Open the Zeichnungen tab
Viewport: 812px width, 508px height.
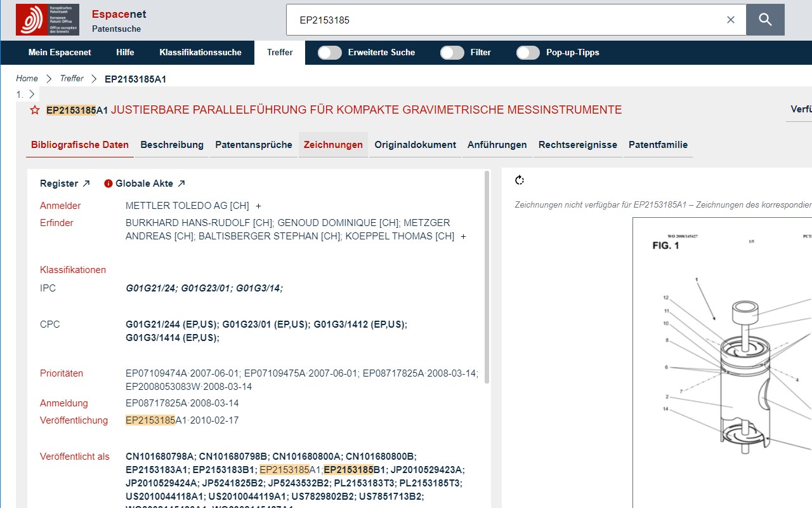333,145
